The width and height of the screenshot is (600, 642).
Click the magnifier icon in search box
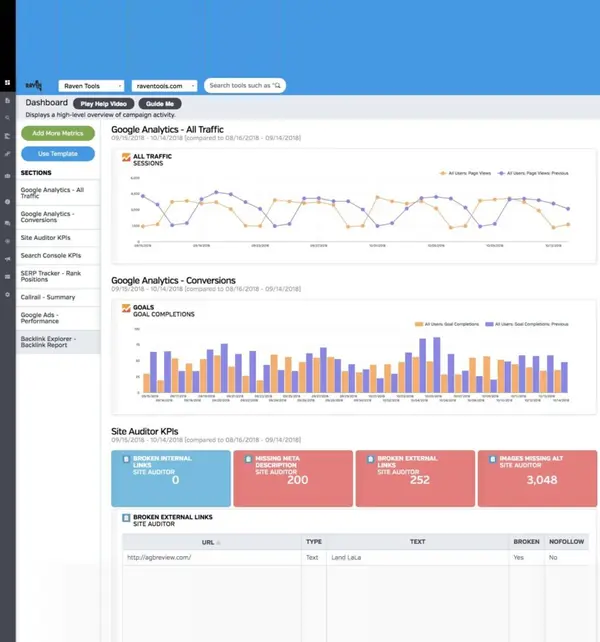pos(277,86)
